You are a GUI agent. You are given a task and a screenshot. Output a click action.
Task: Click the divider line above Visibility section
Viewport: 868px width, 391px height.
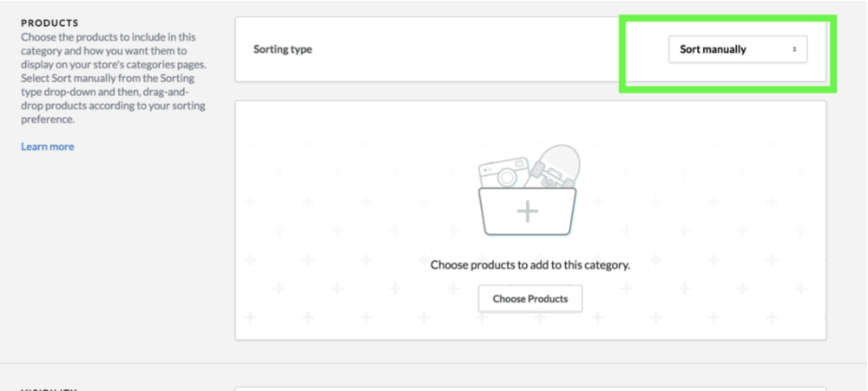coord(434,363)
